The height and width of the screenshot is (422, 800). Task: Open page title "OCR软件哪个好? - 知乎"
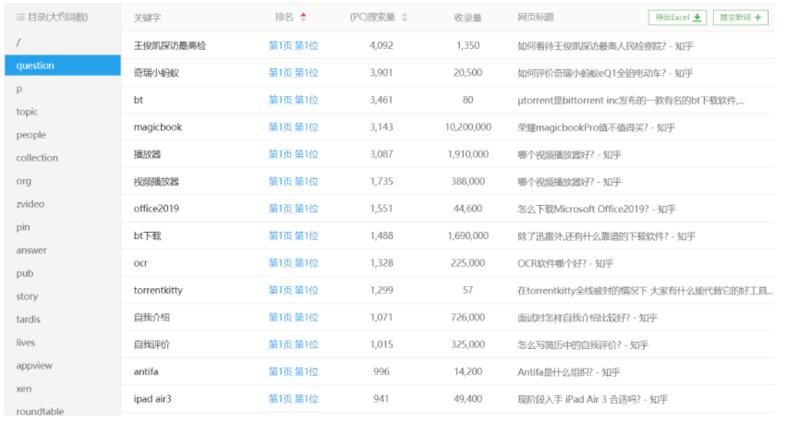click(565, 263)
